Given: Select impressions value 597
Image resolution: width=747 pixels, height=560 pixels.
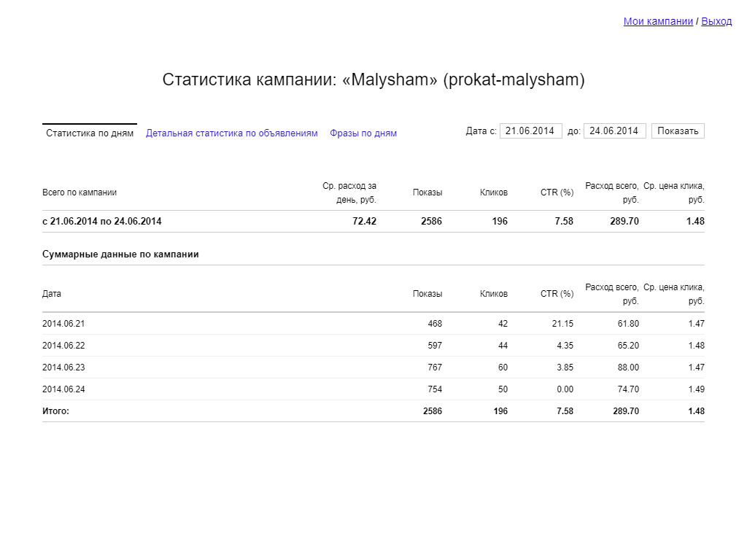Looking at the screenshot, I should [435, 345].
